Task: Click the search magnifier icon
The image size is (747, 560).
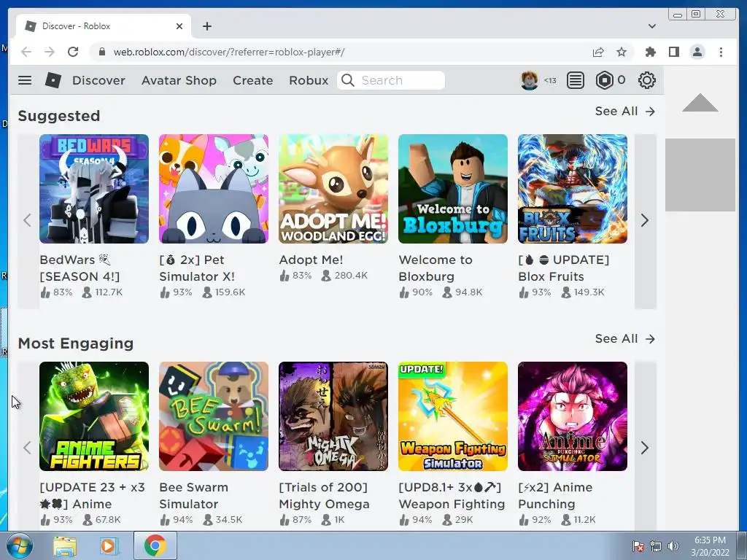Action: tap(348, 80)
